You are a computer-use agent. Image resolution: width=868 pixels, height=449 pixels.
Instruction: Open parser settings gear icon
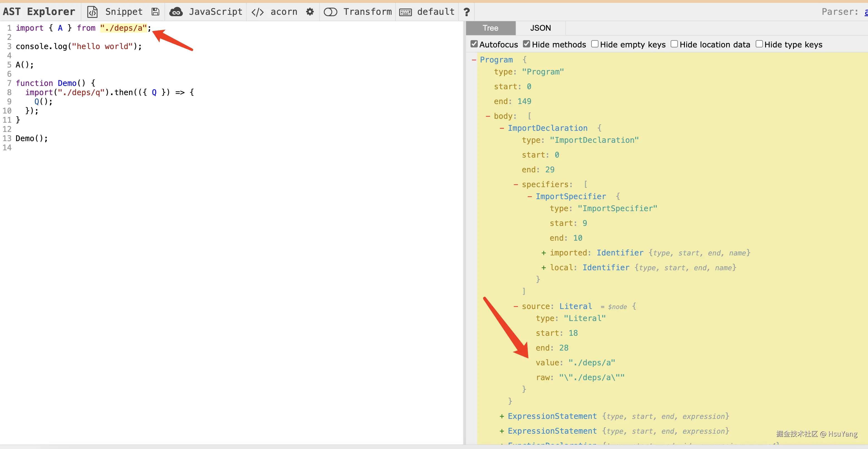pyautogui.click(x=310, y=12)
